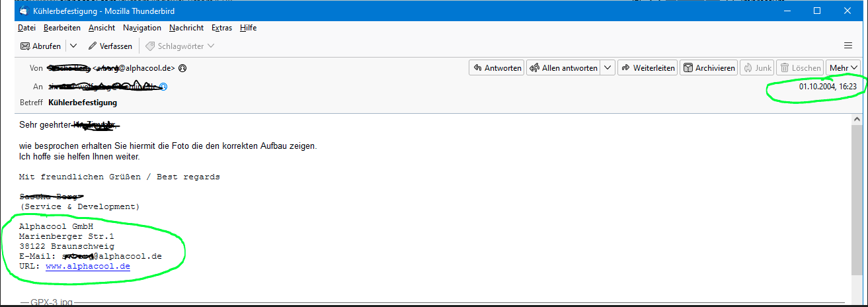Screen dimensions: 868x307
Task: Click Weiterleiten to forward the message
Action: point(647,68)
